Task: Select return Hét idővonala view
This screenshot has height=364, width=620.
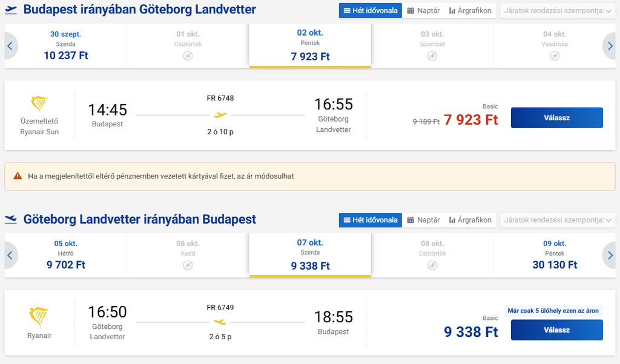Action: 370,220
